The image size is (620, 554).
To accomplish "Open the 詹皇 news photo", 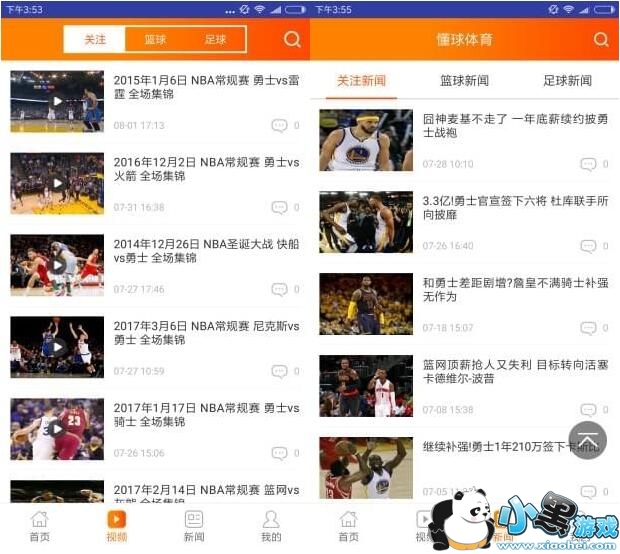I will click(366, 304).
